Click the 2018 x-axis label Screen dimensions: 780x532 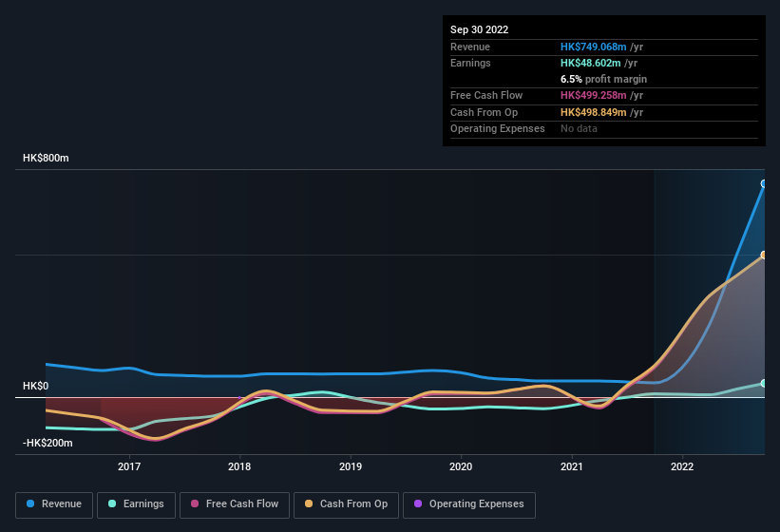click(x=239, y=466)
